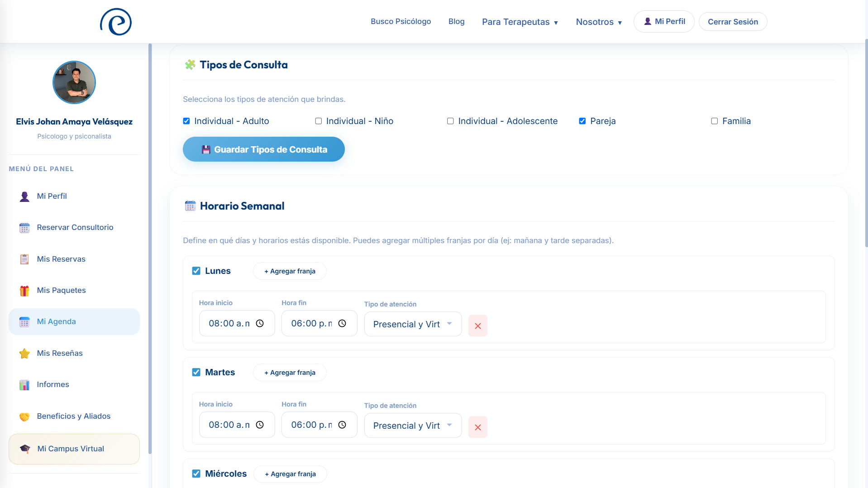Open the Blog link in top navigation
The width and height of the screenshot is (868, 488).
456,21
